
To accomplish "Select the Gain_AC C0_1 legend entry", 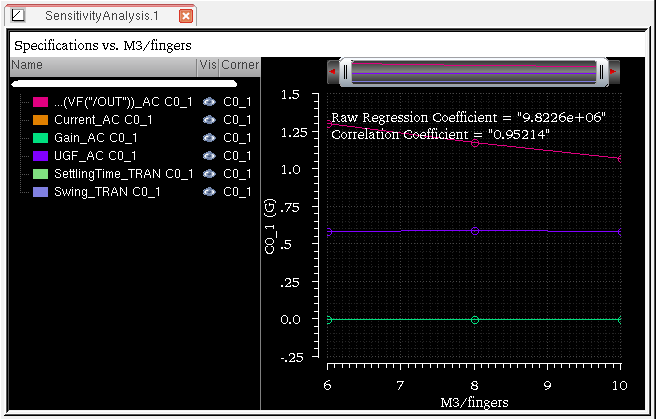I will pyautogui.click(x=88, y=138).
